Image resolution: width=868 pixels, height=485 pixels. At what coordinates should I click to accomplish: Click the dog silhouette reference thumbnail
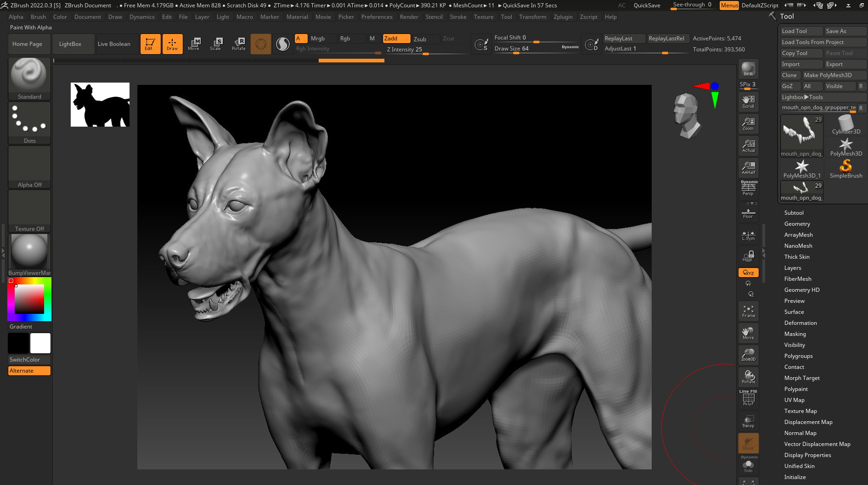(x=100, y=105)
